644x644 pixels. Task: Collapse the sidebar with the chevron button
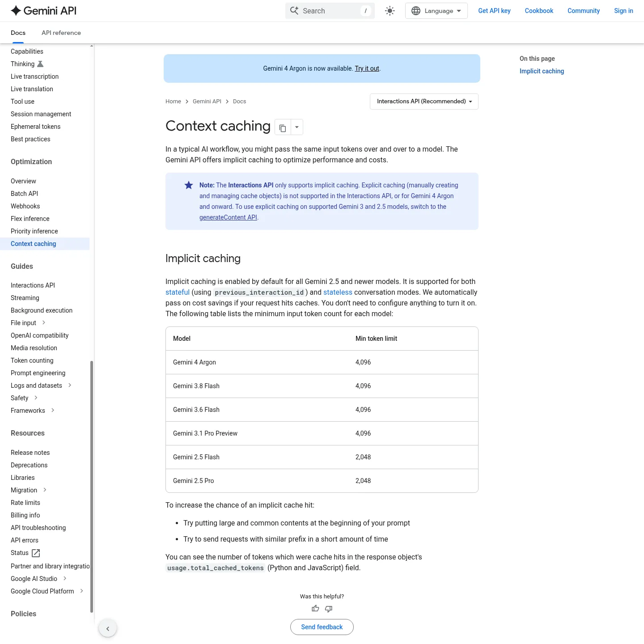pos(108,628)
